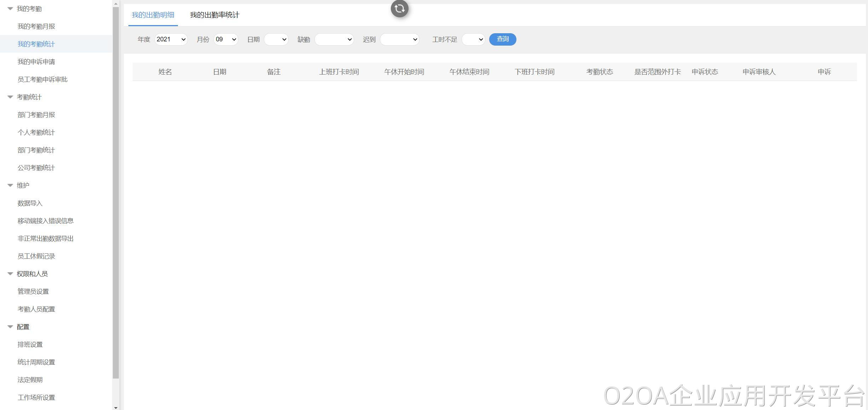Image resolution: width=868 pixels, height=410 pixels.
Task: Collapse the 配置 section arrow
Action: click(10, 327)
